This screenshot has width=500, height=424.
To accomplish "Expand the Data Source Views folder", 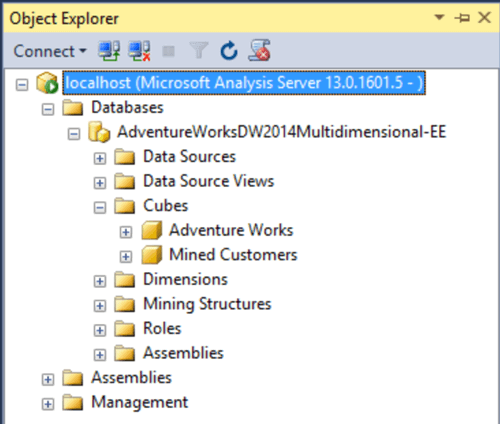I will point(100,183).
